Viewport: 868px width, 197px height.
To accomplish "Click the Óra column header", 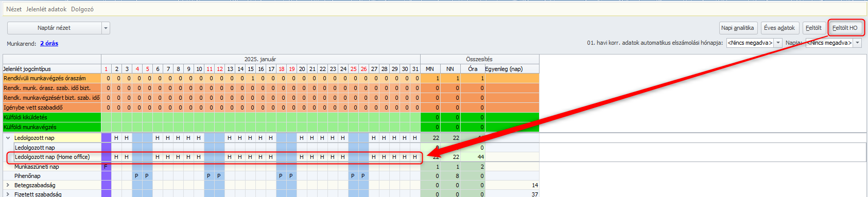I will coord(473,69).
